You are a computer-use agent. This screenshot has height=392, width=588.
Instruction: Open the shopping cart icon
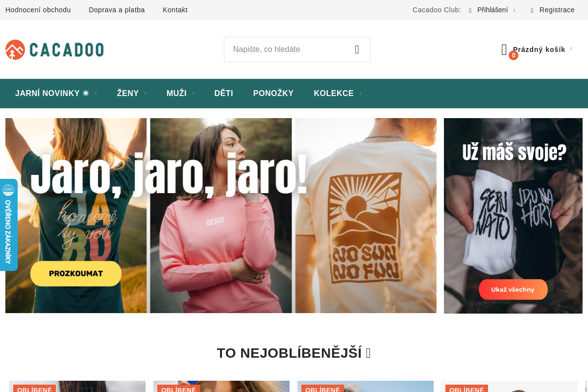[504, 49]
